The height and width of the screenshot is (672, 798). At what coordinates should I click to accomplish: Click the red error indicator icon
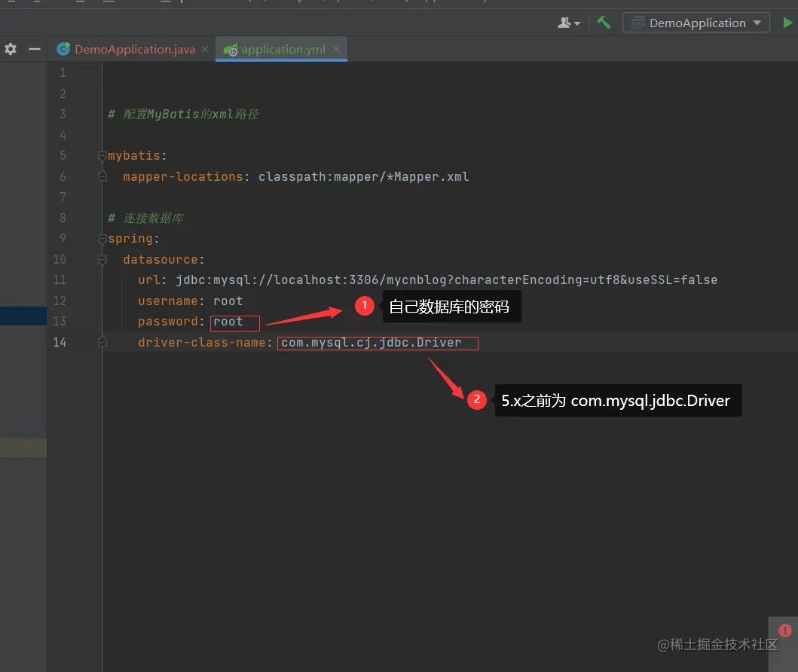coord(784,631)
